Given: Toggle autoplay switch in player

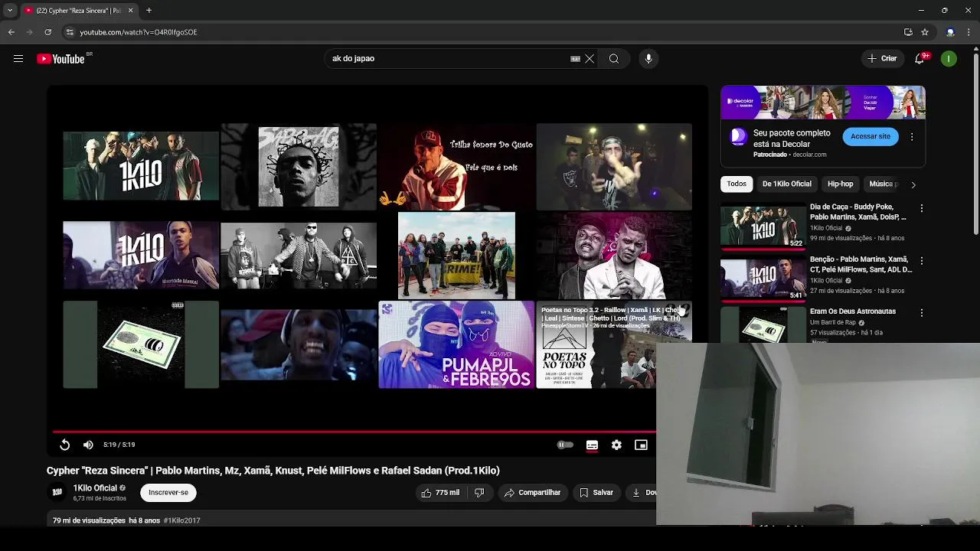Looking at the screenshot, I should [565, 445].
